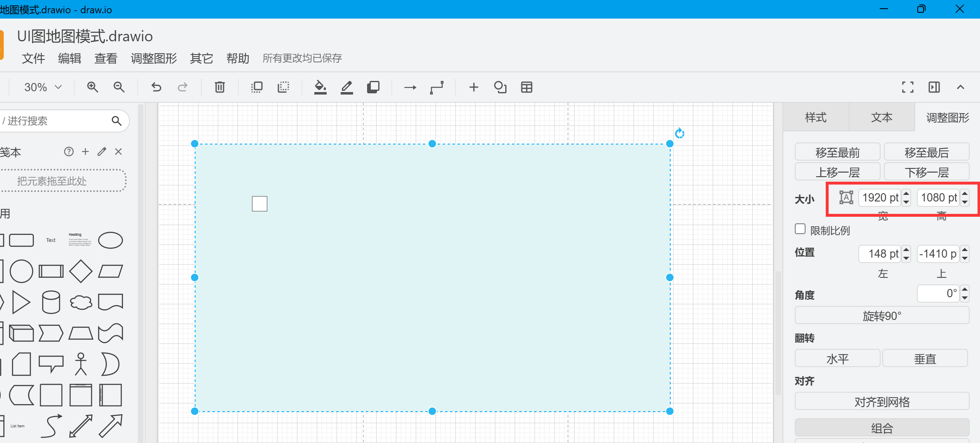Click the autosize icon next to size
The image size is (980, 443).
pos(846,197)
